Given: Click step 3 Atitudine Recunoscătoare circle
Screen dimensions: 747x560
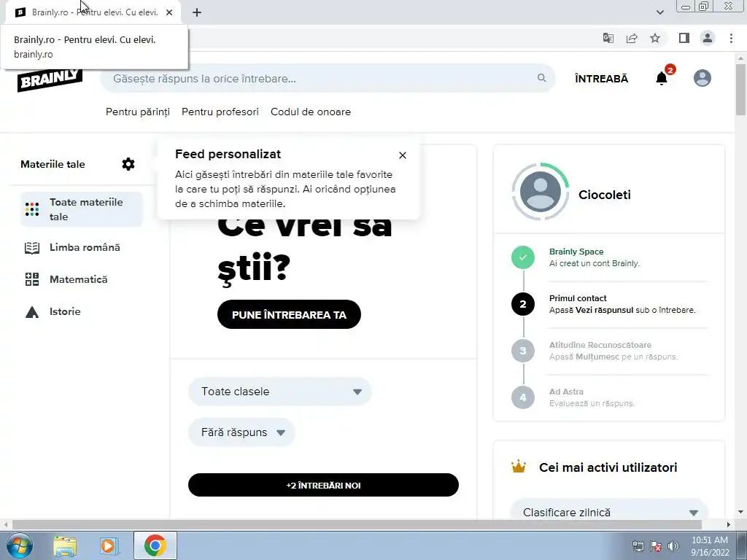Looking at the screenshot, I should coord(523,351).
